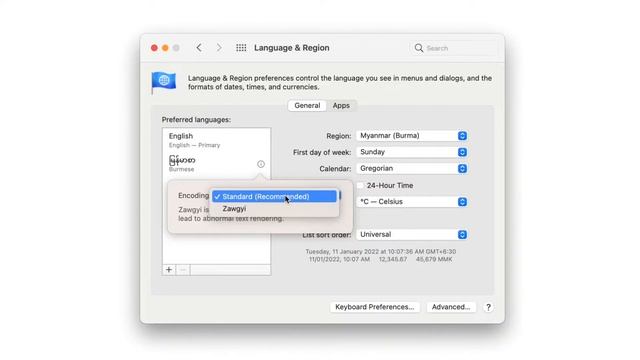The width and height of the screenshot is (640, 360).
Task: Open the Temperature Celsius dropdown
Action: 412,202
